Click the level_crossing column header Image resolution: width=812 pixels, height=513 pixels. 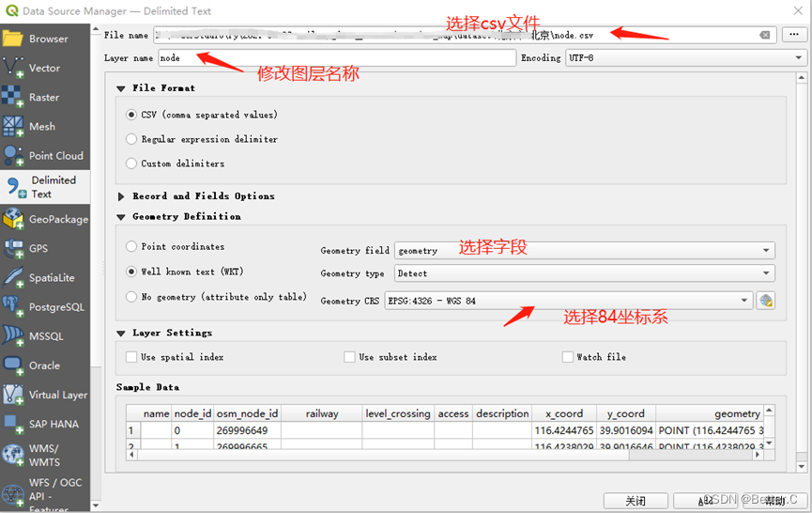tap(398, 413)
